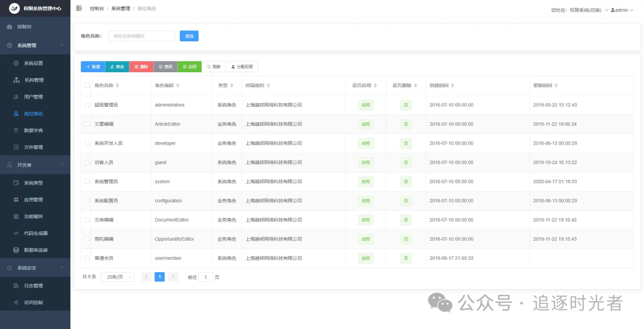Check the 文章编辑 row checkbox
The height and width of the screenshot is (329, 644).
coord(87,124)
